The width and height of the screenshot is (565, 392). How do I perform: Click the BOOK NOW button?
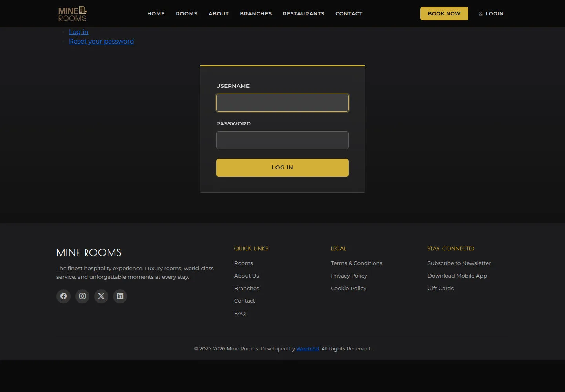coord(444,13)
